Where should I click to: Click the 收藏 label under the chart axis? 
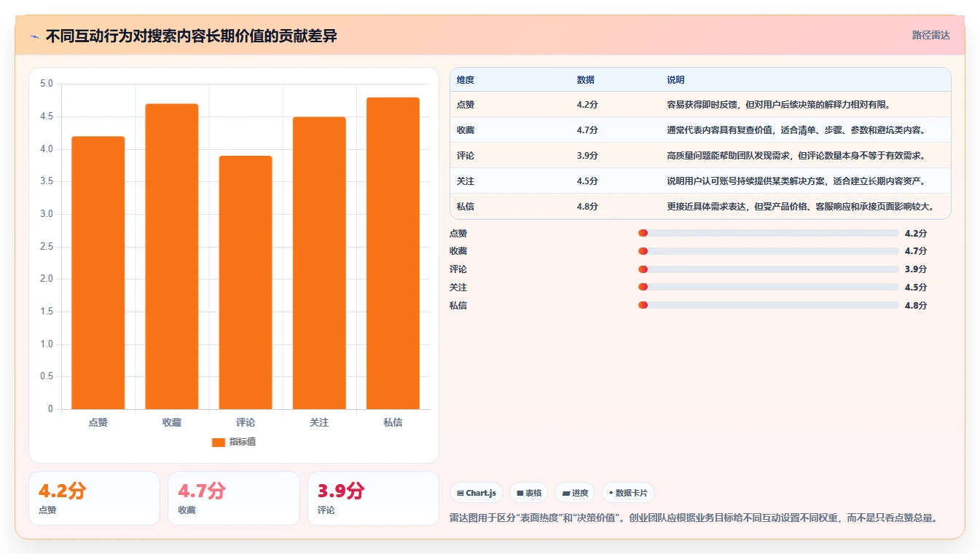click(172, 422)
